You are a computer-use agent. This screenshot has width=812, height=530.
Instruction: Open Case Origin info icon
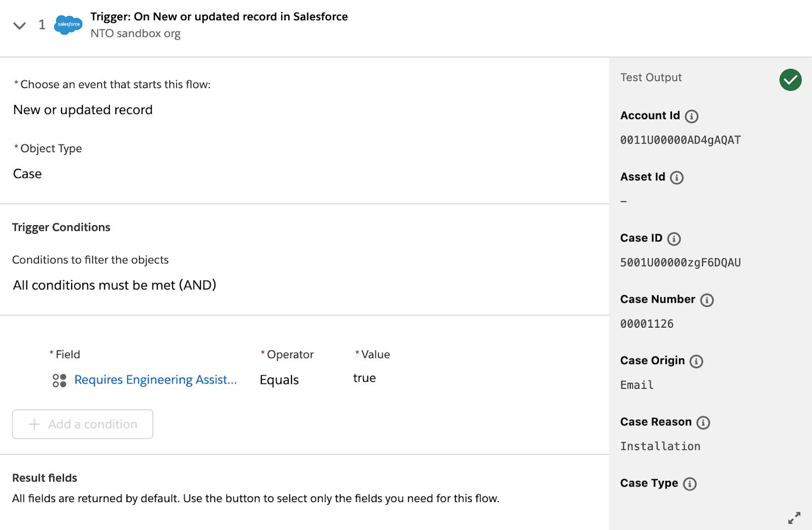696,361
